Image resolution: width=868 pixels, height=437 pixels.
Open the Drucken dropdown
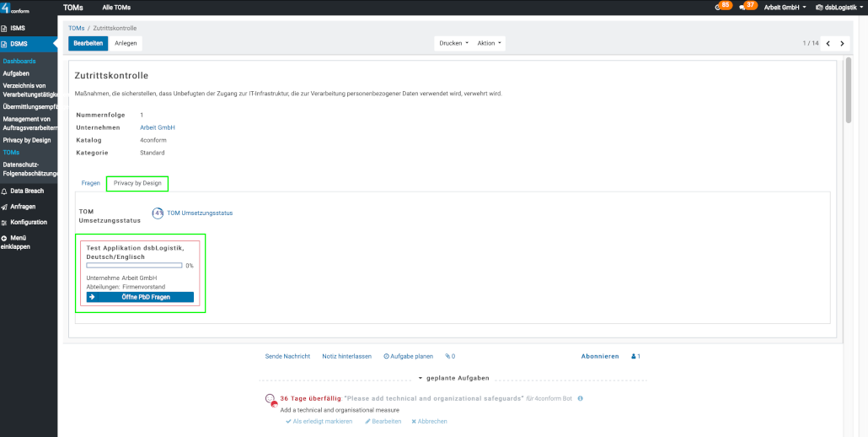[453, 43]
